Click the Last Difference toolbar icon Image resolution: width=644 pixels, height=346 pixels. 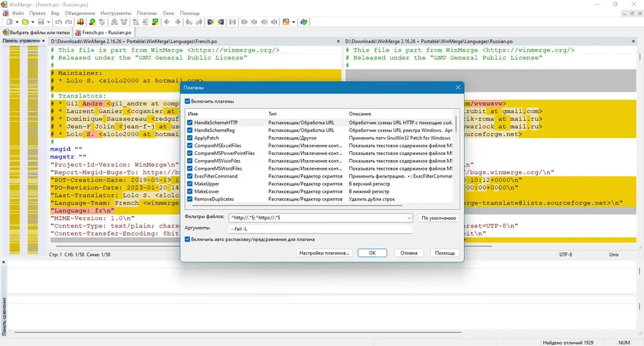tap(155, 22)
